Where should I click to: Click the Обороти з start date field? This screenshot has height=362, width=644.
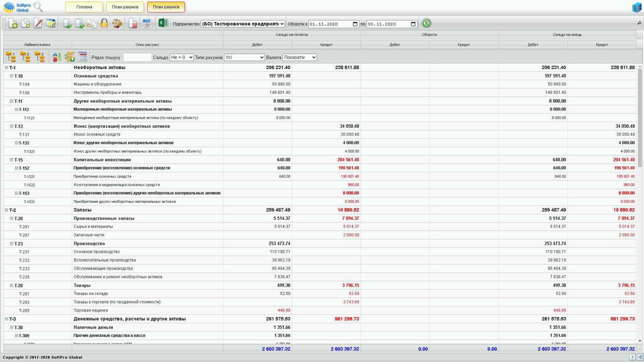(334, 24)
